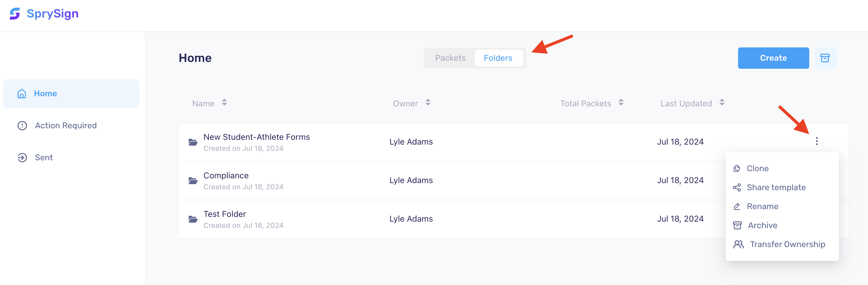Viewport: 868px width, 285px height.
Task: Open the archive icon button beside Create
Action: click(x=825, y=58)
